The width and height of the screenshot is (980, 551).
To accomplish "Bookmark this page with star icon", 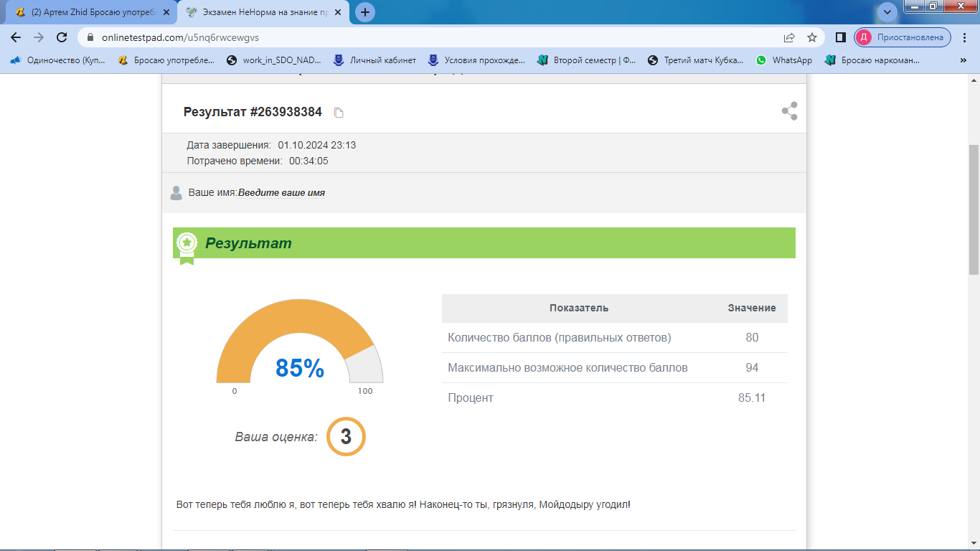I will pyautogui.click(x=812, y=37).
